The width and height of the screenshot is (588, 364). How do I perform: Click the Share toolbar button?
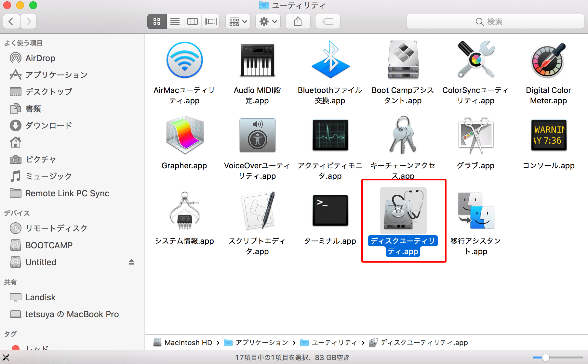(298, 21)
